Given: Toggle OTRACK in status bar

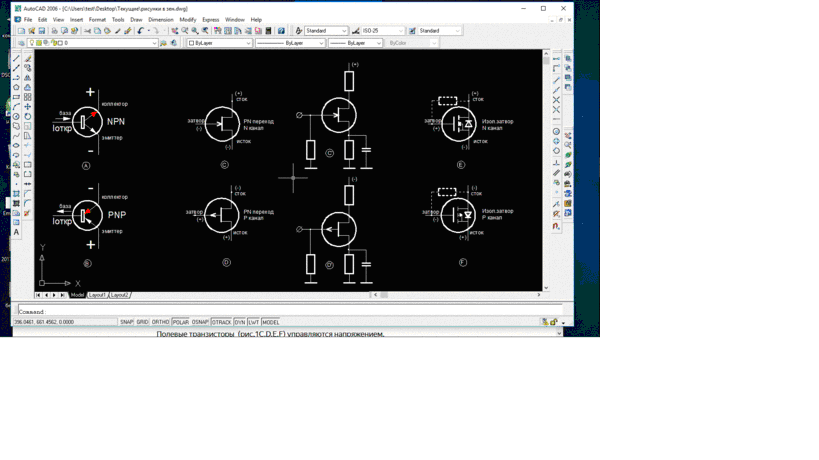Looking at the screenshot, I should click(221, 322).
